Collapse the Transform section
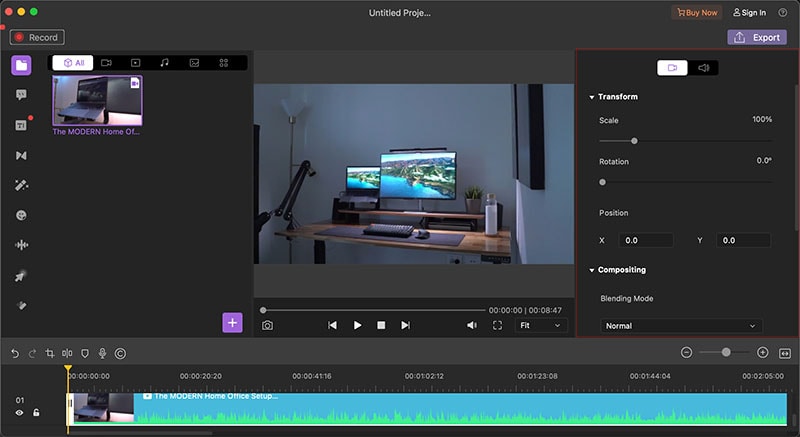Viewport: 800px width, 437px height. (x=592, y=97)
